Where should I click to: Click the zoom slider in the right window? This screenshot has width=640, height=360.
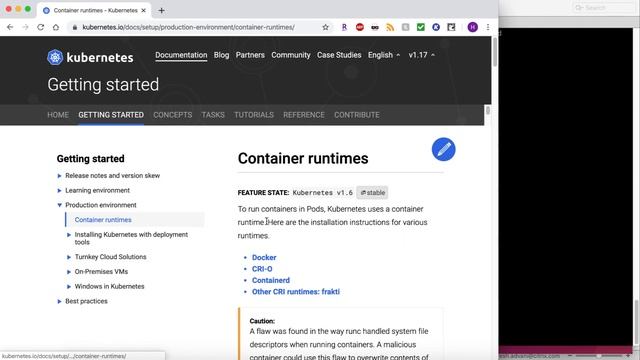tap(598, 356)
